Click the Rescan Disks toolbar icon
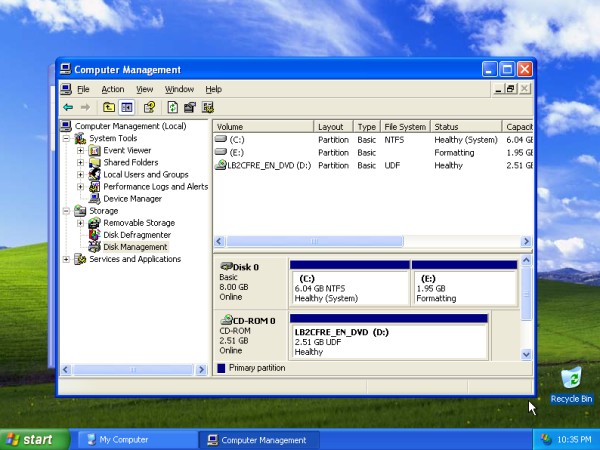This screenshot has height=450, width=600. point(190,108)
